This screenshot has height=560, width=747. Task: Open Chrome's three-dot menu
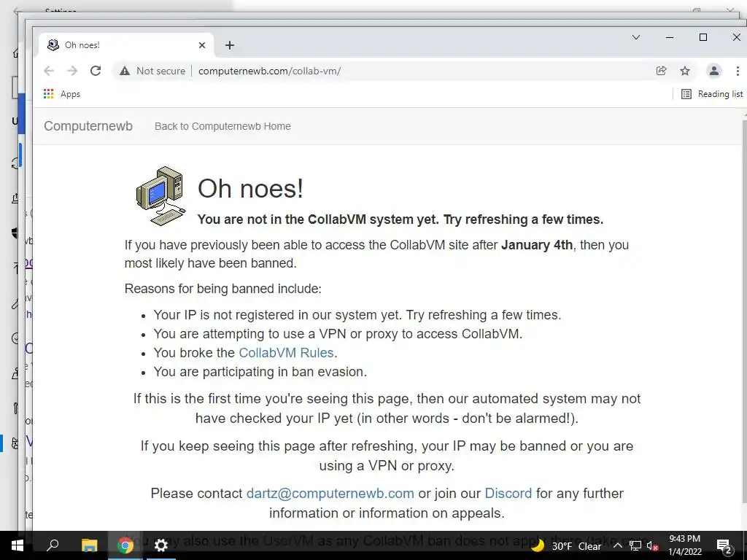coord(738,71)
